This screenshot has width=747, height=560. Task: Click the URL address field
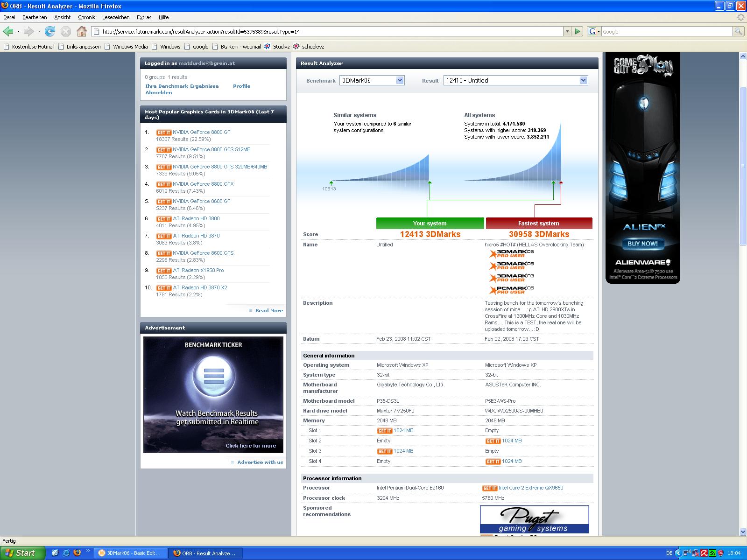click(327, 31)
